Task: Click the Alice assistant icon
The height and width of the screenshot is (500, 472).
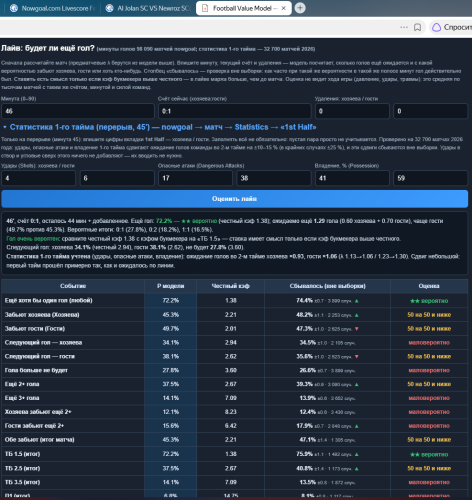Action: pyautogui.click(x=436, y=27)
